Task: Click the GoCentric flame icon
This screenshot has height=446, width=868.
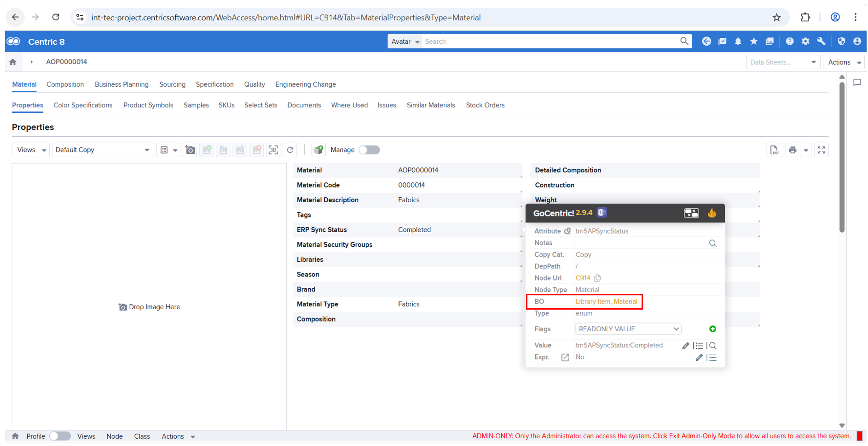Action: (712, 213)
